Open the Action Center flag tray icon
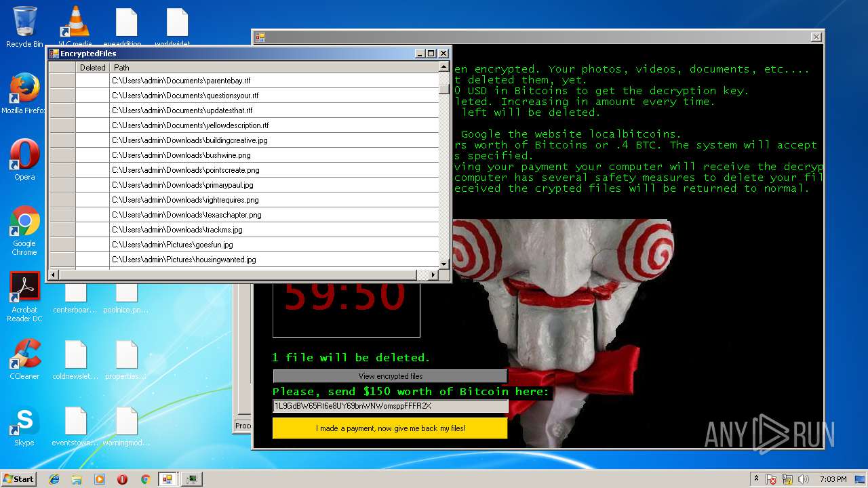The width and height of the screenshot is (868, 488). pyautogui.click(x=772, y=479)
